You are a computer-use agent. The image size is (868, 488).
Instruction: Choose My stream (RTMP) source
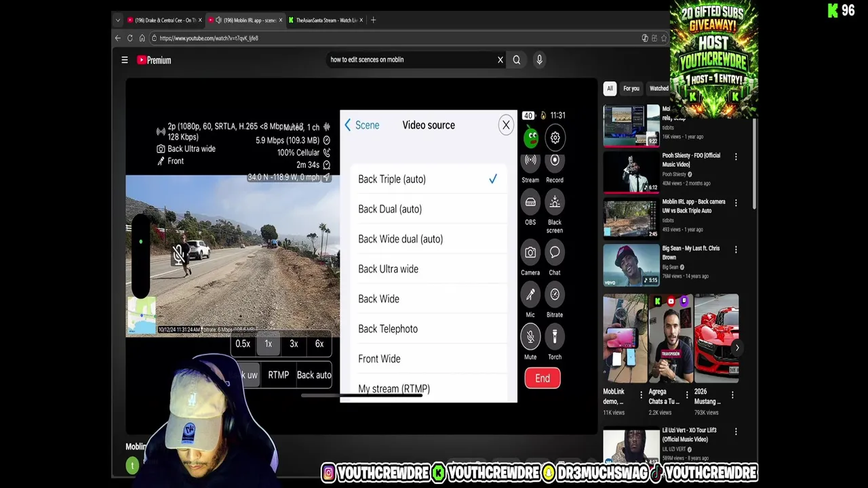(x=429, y=388)
